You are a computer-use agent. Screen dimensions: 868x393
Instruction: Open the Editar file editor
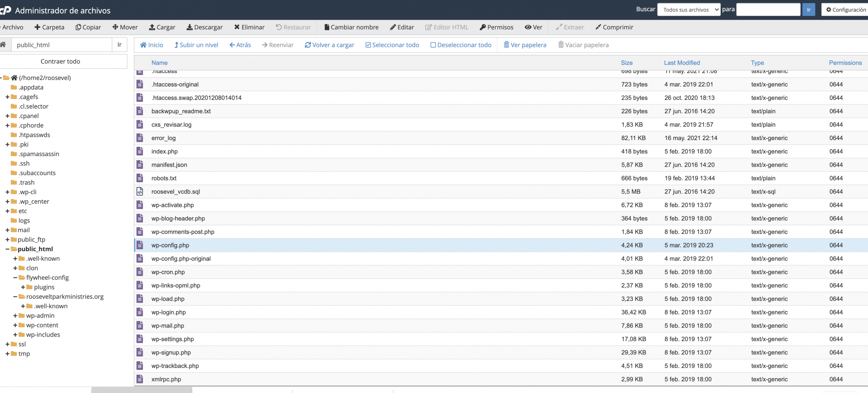[x=402, y=27]
